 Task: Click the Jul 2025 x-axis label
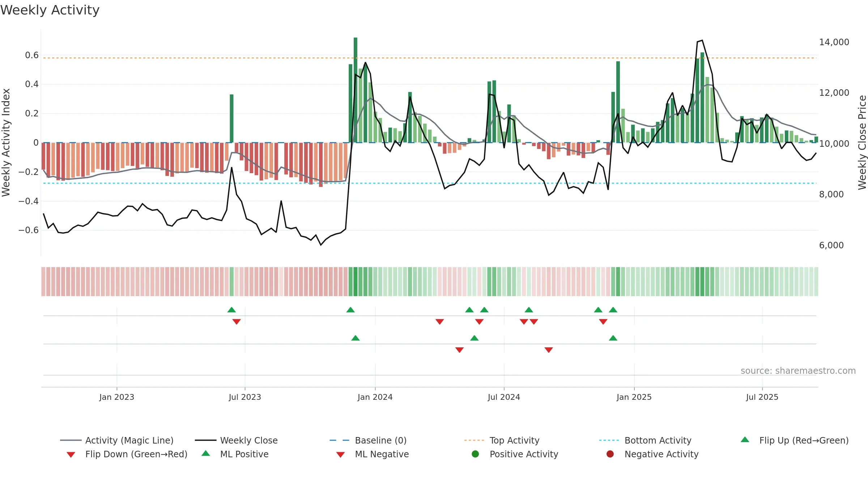(x=762, y=397)
